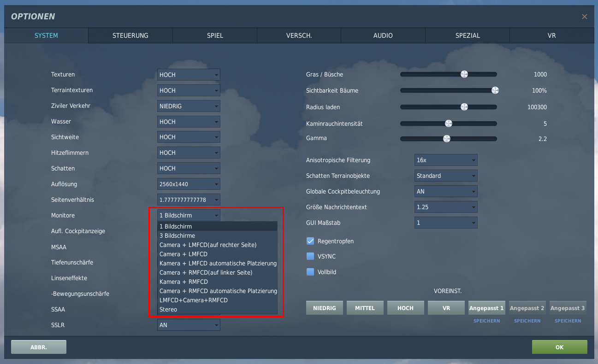This screenshot has height=364, width=598.
Task: Go to the VR tab
Action: click(x=551, y=35)
